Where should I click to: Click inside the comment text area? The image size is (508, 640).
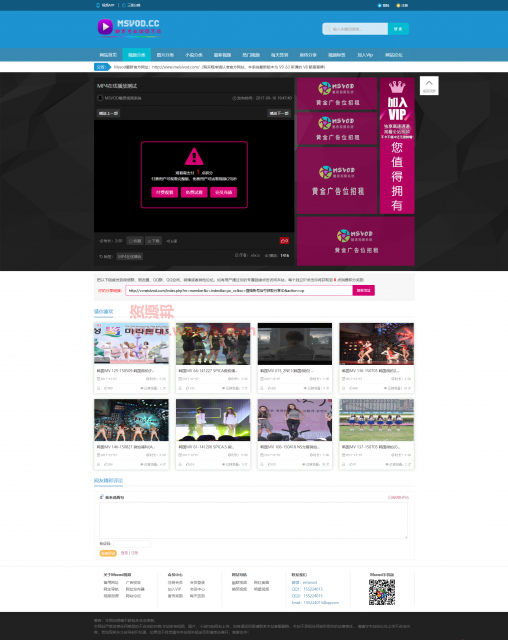pos(253,520)
